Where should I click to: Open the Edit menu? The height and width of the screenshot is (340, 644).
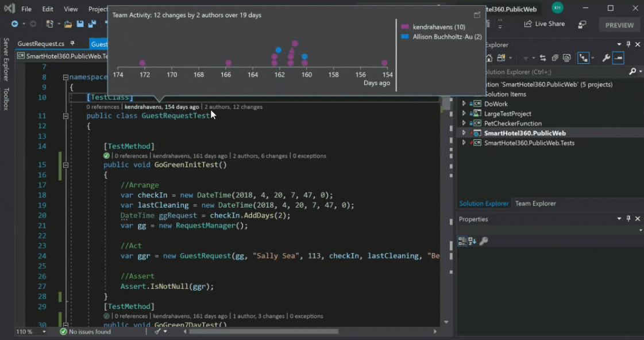pyautogui.click(x=48, y=9)
